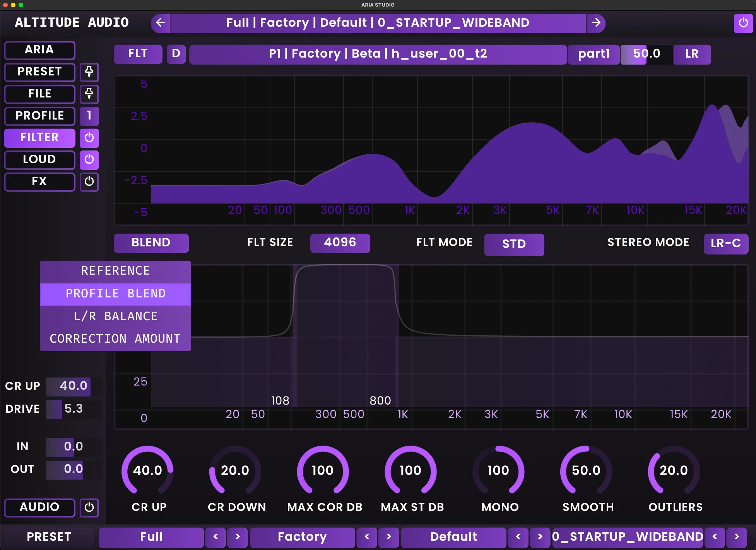Pin the FILE panel
Image resolution: width=756 pixels, height=550 pixels.
pos(89,94)
